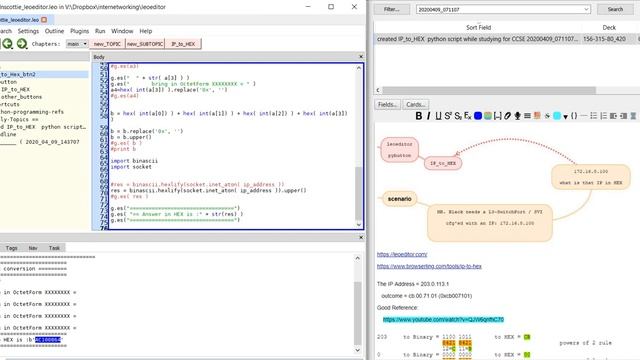Insert a horizontal rule line
The width and height of the screenshot is (640, 360).
(x=584, y=116)
